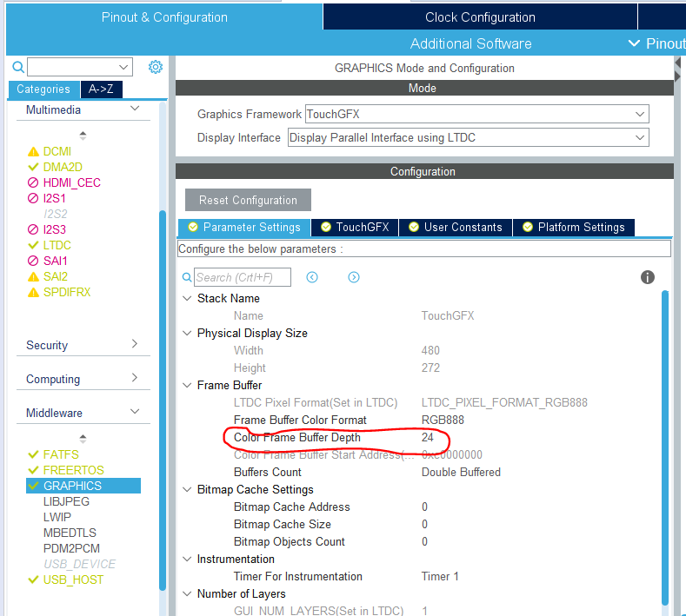Open the TouchGFX tab

[x=355, y=228]
